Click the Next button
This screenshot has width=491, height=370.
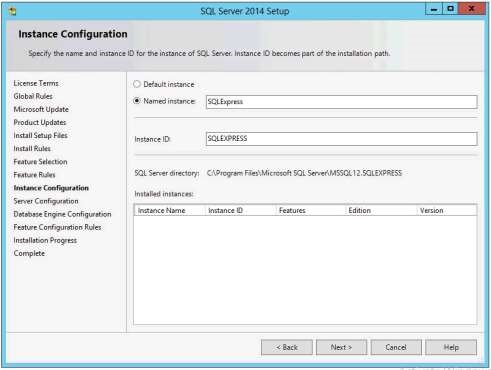pyautogui.click(x=341, y=347)
